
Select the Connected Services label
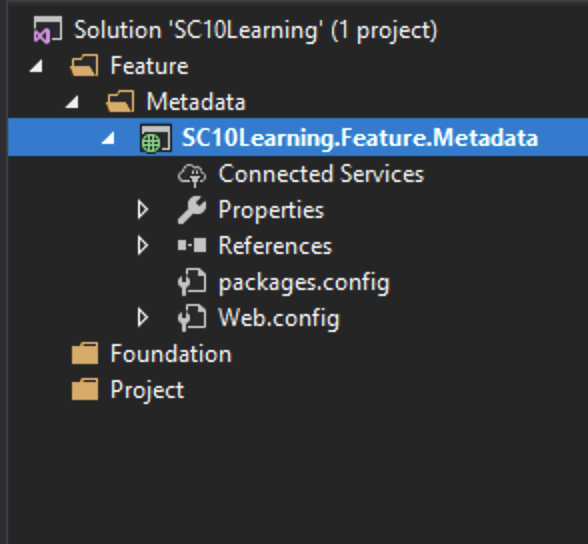tap(321, 174)
